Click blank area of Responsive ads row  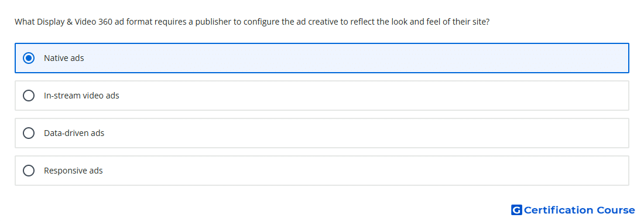click(x=369, y=171)
